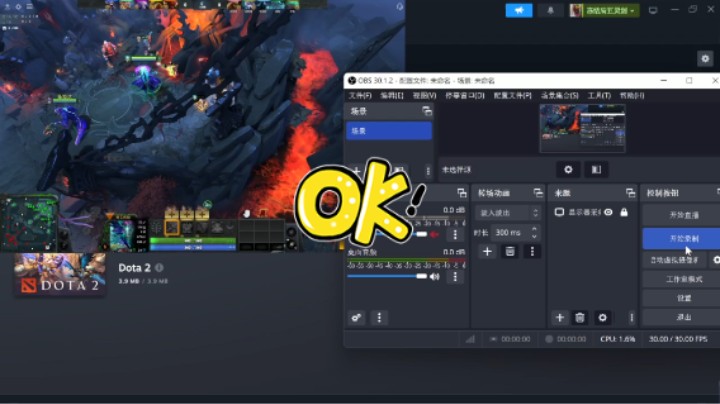Remove selected source trash icon

click(x=580, y=318)
